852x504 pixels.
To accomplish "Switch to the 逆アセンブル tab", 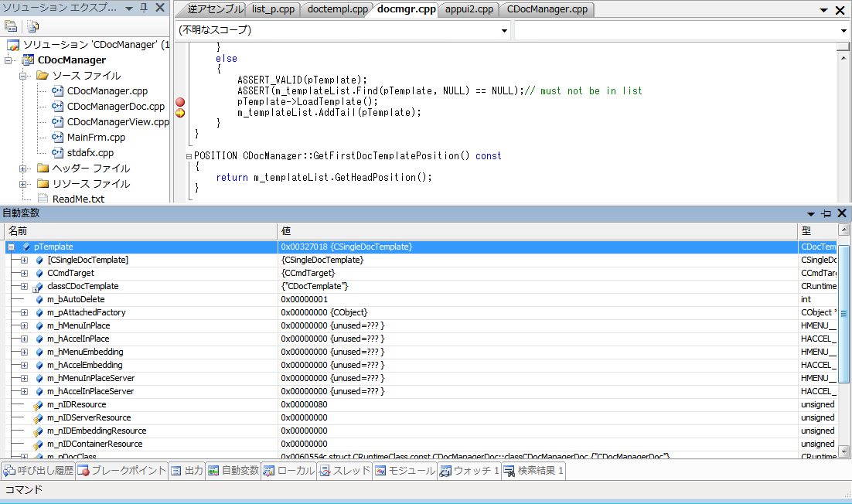I will (x=215, y=9).
